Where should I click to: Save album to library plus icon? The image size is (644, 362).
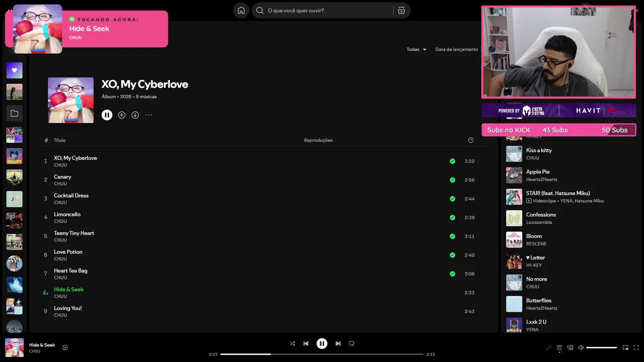(x=122, y=115)
